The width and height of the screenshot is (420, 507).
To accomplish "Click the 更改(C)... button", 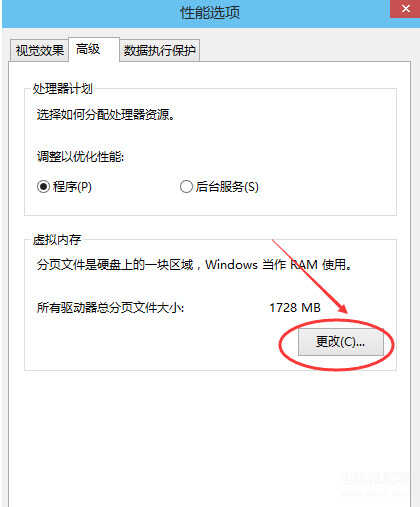I will pyautogui.click(x=341, y=342).
